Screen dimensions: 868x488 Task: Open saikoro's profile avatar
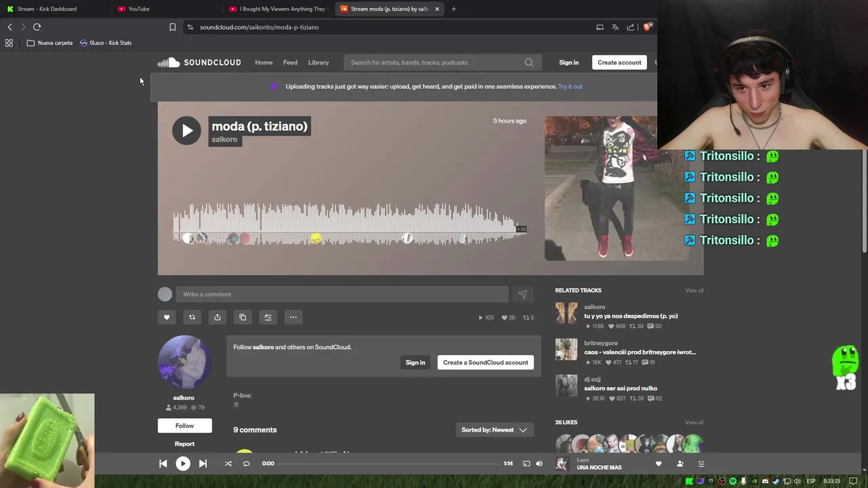pyautogui.click(x=184, y=362)
